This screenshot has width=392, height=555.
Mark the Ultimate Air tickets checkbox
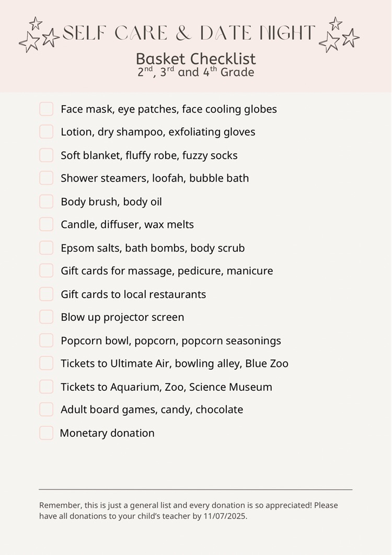46,363
